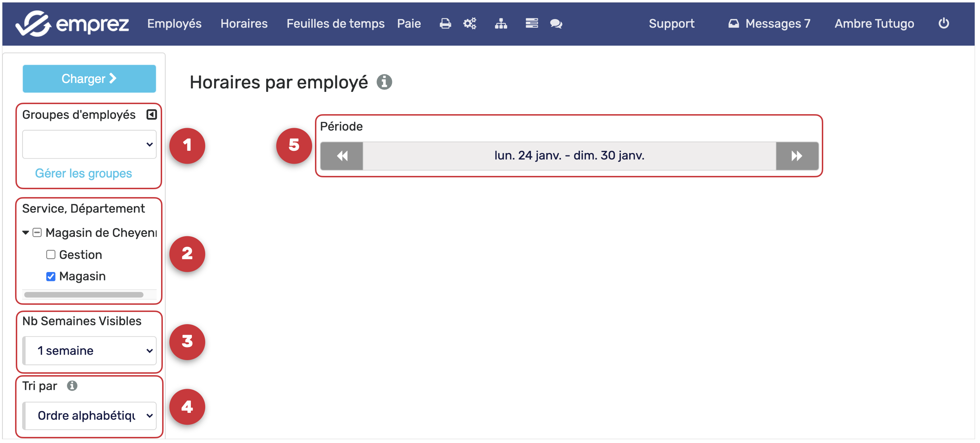
Task: Click the printer icon in navbar
Action: click(445, 24)
